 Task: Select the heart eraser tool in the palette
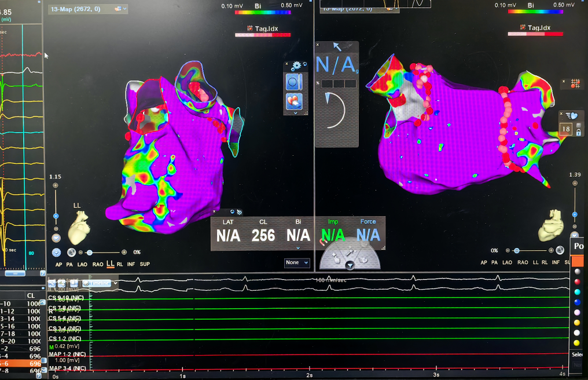(x=294, y=101)
